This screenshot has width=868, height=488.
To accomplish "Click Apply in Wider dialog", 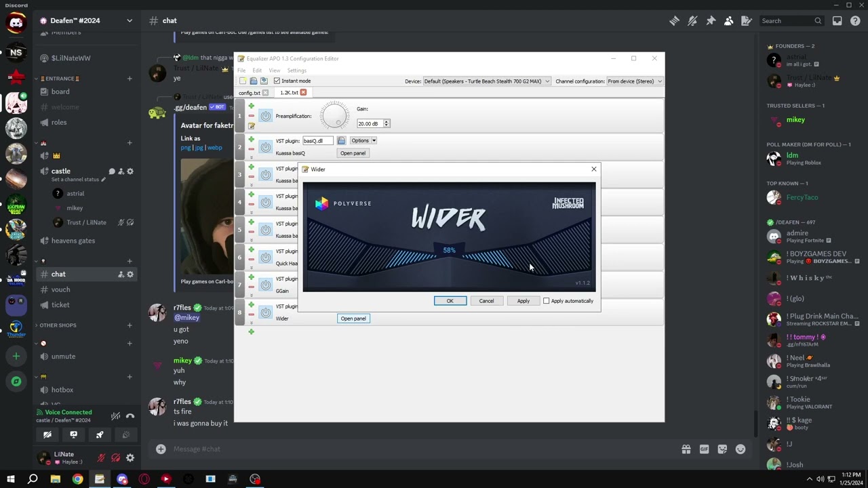I will [524, 301].
